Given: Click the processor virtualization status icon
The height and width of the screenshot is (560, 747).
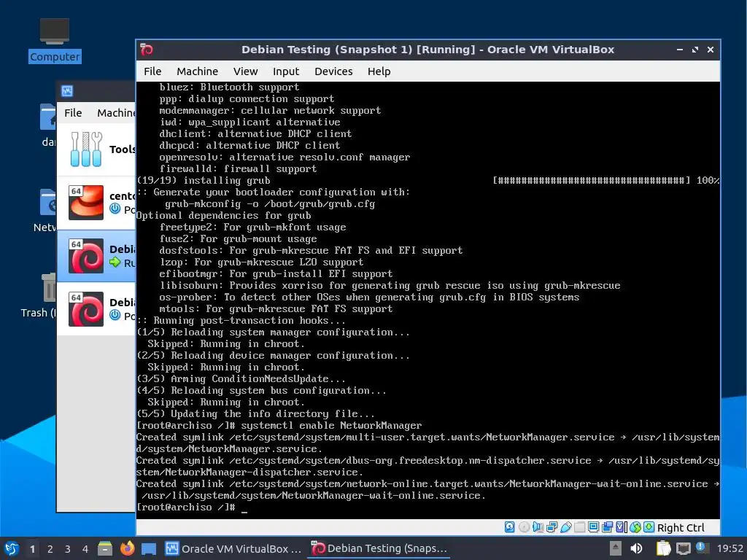Looking at the screenshot, I should click(621, 527).
